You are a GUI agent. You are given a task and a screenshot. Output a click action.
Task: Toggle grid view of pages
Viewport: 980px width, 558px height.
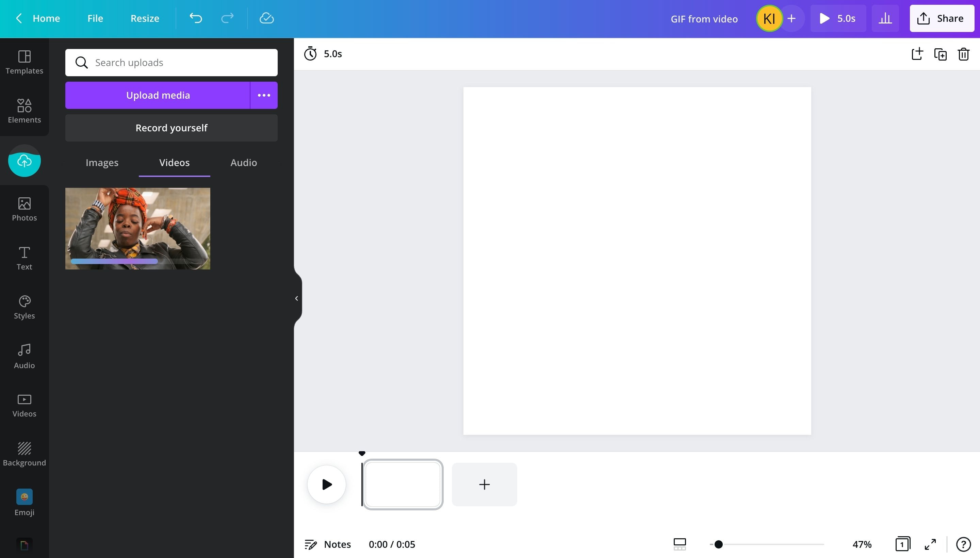[902, 544]
